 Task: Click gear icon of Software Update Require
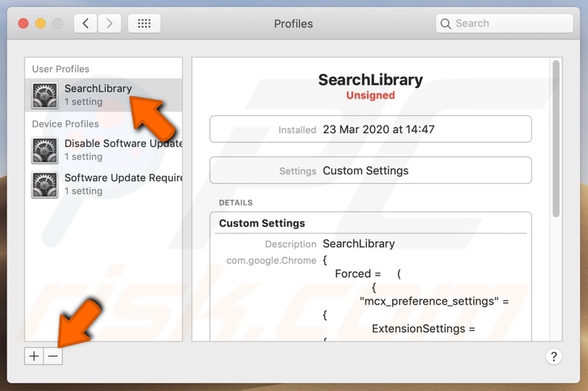point(45,185)
